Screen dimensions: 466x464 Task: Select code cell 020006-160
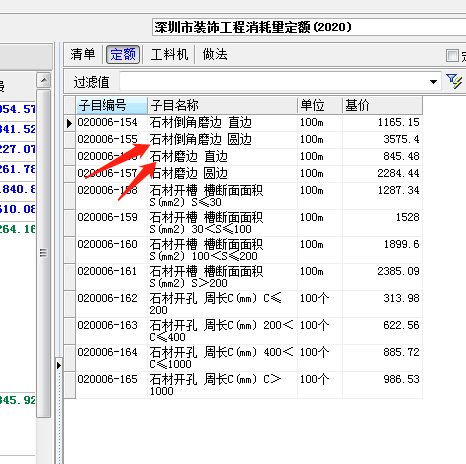(112, 250)
